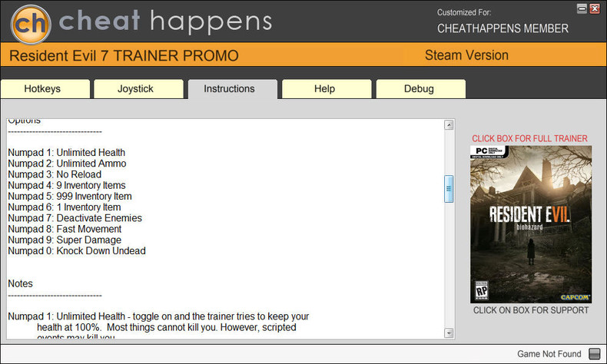
Task: Click the 'Numpad 6: 1 Inventory Item' line
Action: 65,207
